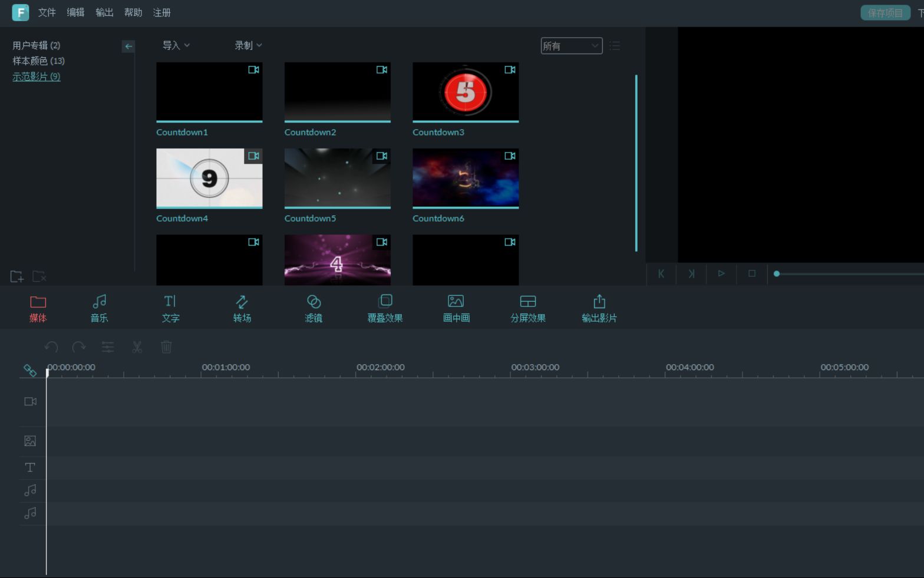Click the undo arrow in timeline toolbar
The image size is (924, 578).
click(51, 347)
